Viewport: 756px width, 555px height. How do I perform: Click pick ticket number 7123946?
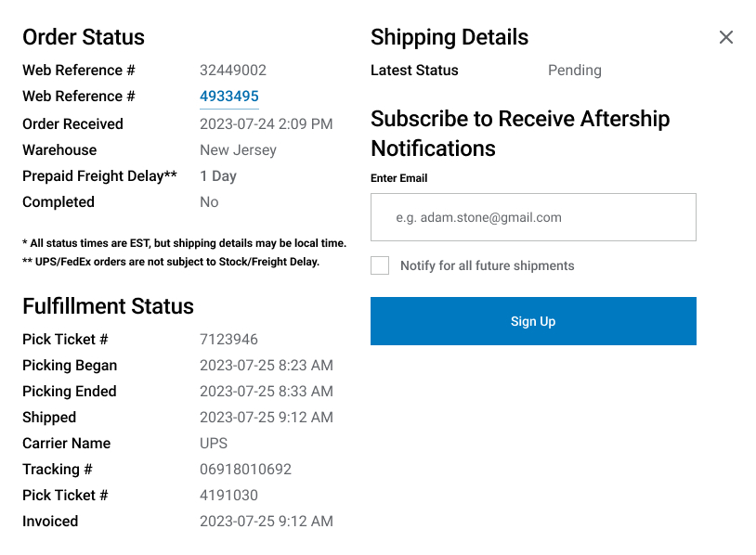tap(228, 339)
